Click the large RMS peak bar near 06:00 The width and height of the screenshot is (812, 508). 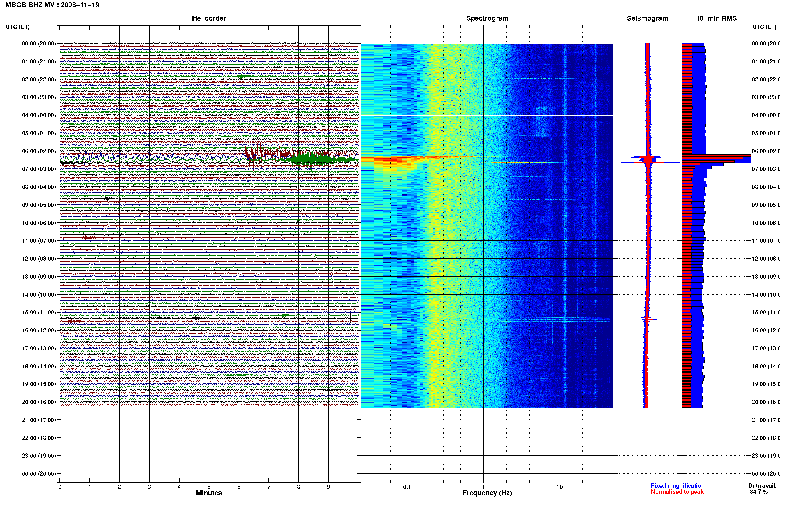716,159
